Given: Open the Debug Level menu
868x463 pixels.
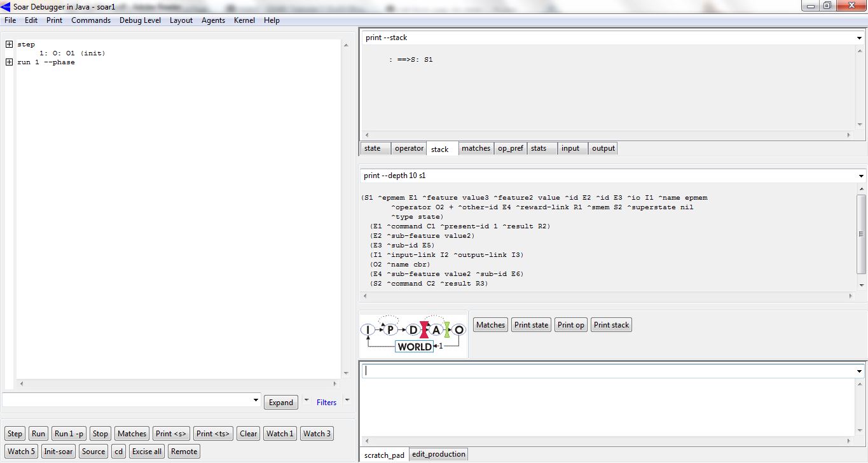Looking at the screenshot, I should point(140,20).
